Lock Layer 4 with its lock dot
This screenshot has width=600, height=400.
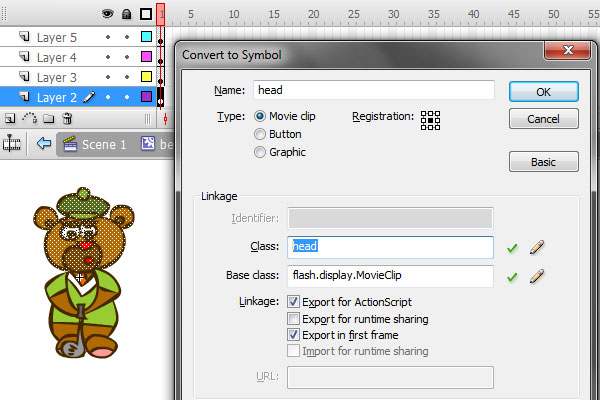[127, 57]
